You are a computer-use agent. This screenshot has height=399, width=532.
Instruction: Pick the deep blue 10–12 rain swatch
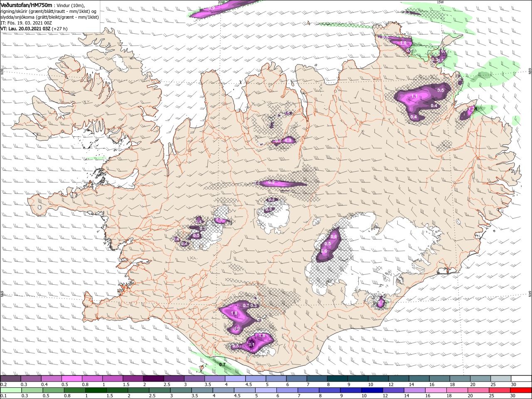pos(372,390)
